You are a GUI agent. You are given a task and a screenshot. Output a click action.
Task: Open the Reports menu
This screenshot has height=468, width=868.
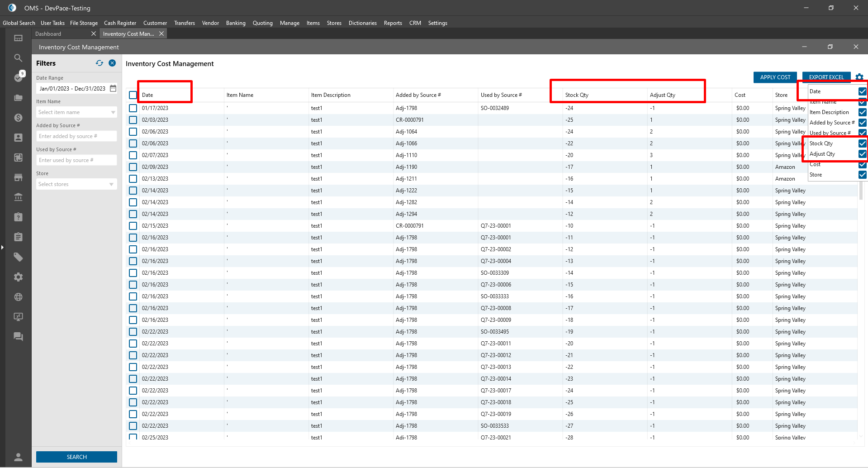click(x=393, y=23)
